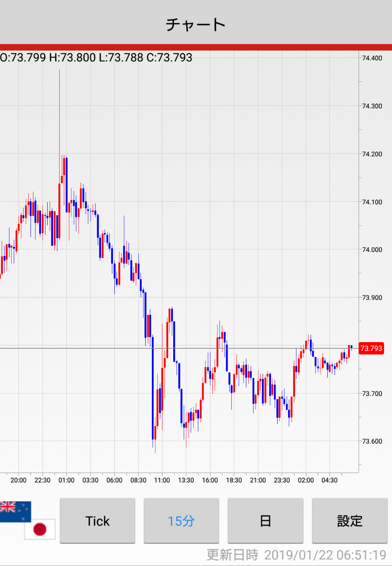Switch to the daily 日 chart

coord(265,521)
